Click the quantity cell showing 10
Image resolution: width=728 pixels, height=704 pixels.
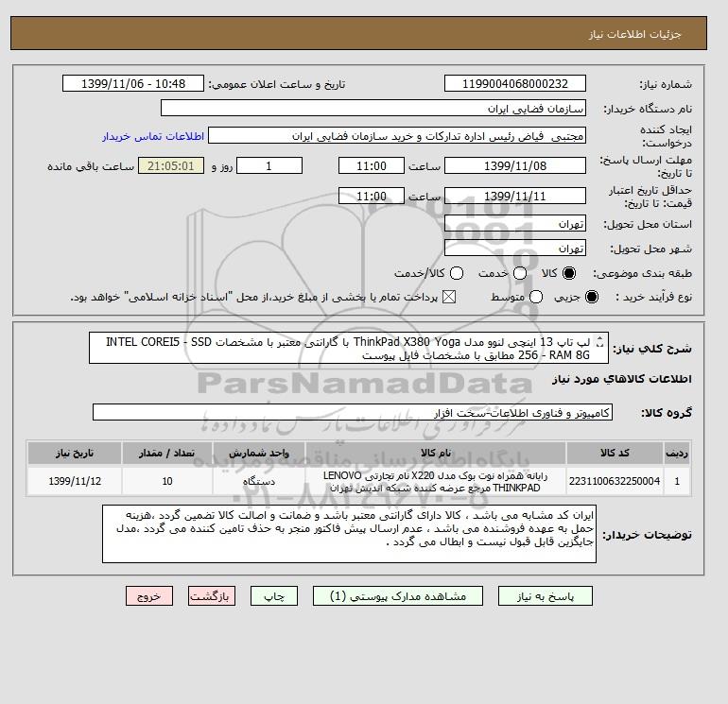(167, 481)
